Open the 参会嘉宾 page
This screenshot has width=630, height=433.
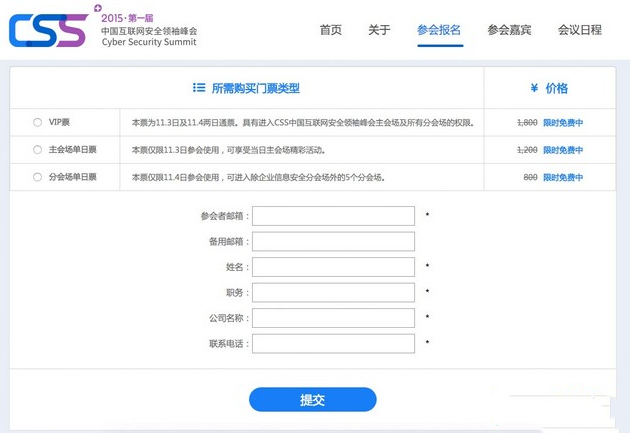click(509, 30)
